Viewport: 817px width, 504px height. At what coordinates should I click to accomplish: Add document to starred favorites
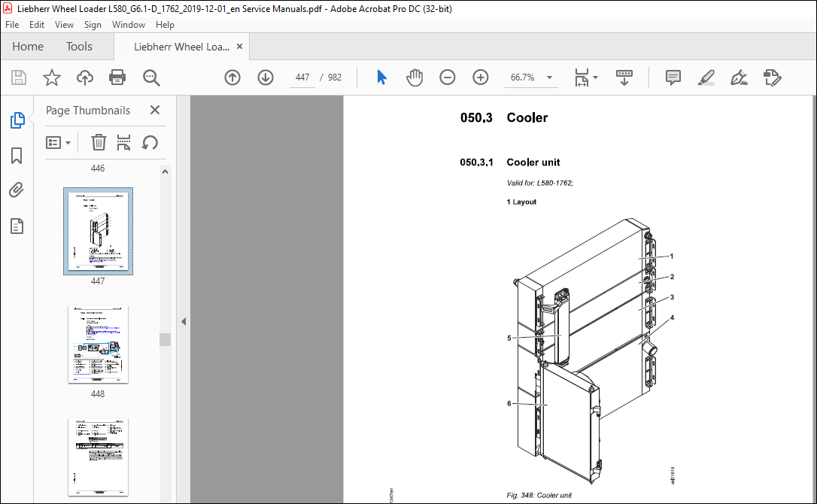click(52, 77)
